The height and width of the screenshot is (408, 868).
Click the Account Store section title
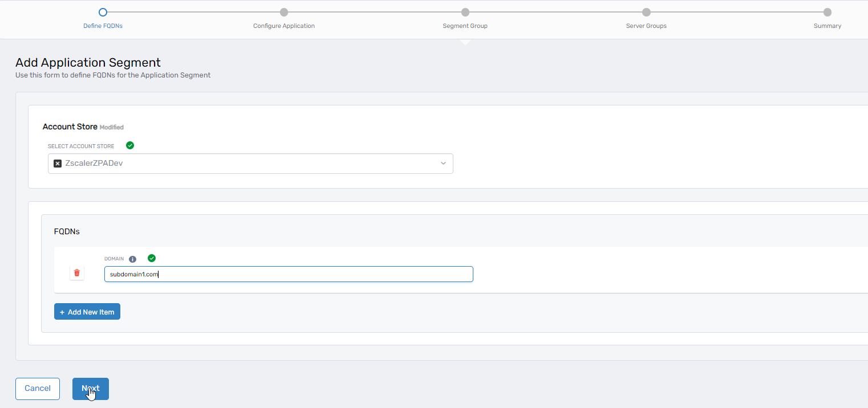tap(70, 127)
